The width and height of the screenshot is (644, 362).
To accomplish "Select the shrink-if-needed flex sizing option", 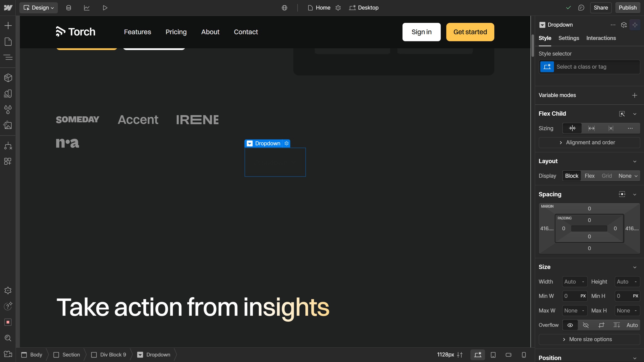I will coord(572,128).
